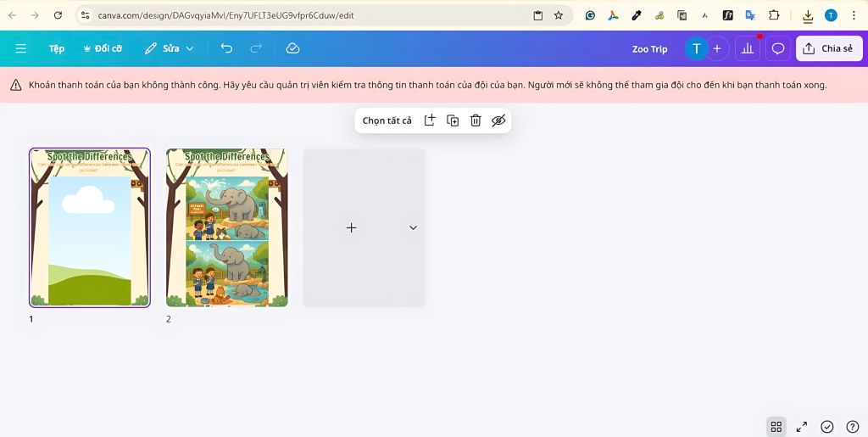The height and width of the screenshot is (437, 868).
Task: Open the analytics bar chart icon
Action: [748, 48]
